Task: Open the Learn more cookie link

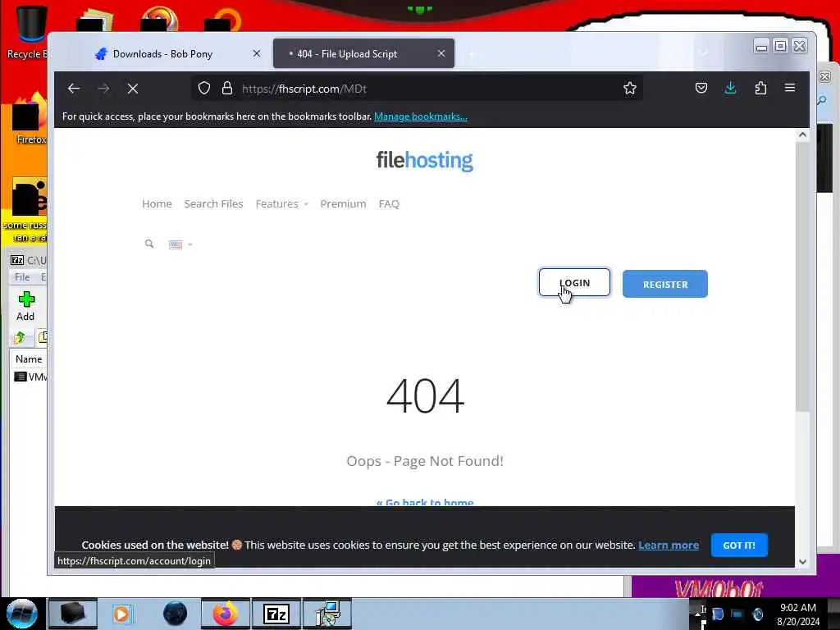Action: tap(669, 546)
